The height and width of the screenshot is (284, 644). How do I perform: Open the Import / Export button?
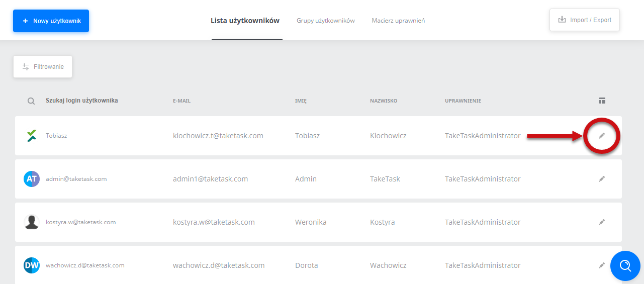585,20
